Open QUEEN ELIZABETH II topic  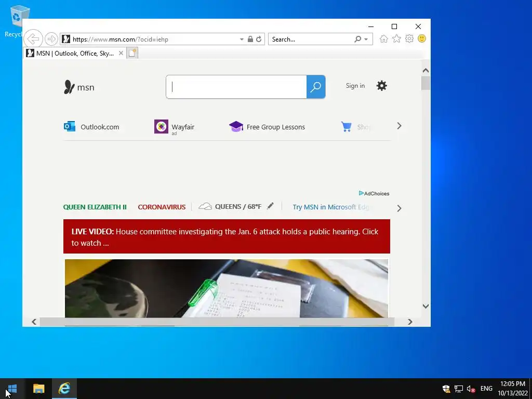coord(95,207)
